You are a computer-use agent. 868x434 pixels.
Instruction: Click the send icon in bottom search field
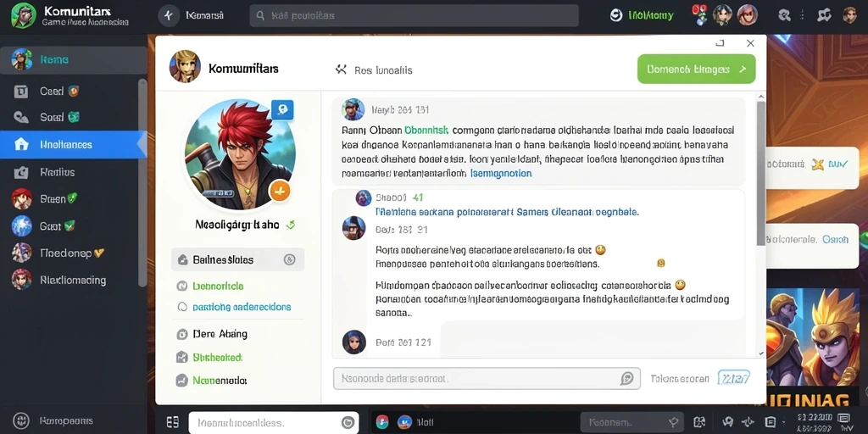[x=348, y=423]
